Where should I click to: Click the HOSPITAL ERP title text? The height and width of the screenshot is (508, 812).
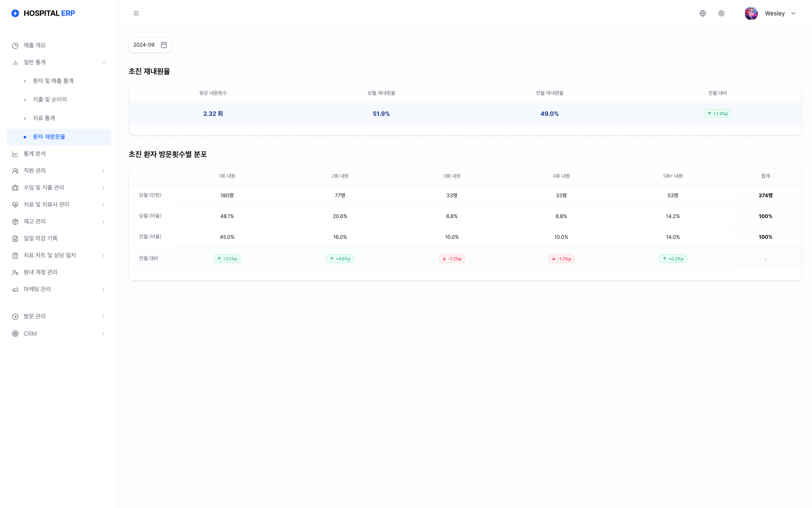(x=49, y=14)
